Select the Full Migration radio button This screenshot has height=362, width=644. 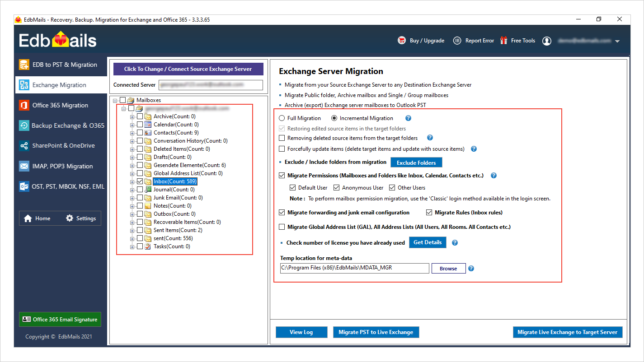coord(282,118)
